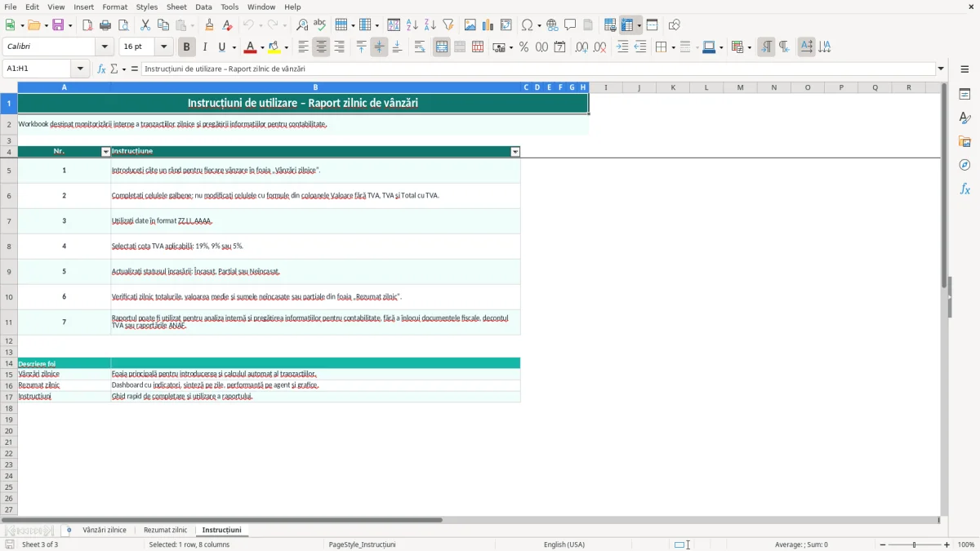This screenshot has width=980, height=551.
Task: Open the background color dropdown arrow
Action: coord(287,48)
